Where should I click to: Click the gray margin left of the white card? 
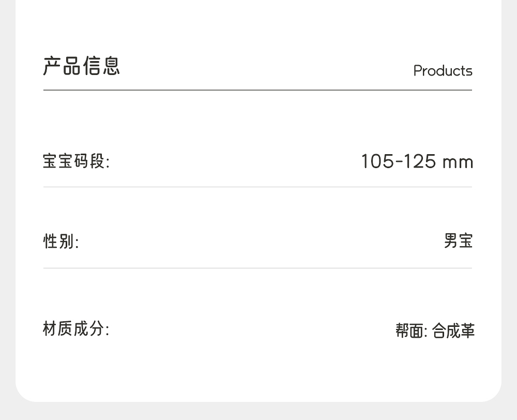click(x=7, y=207)
